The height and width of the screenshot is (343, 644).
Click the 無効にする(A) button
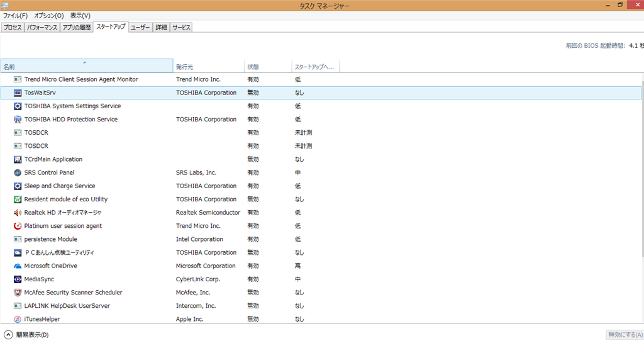point(625,335)
